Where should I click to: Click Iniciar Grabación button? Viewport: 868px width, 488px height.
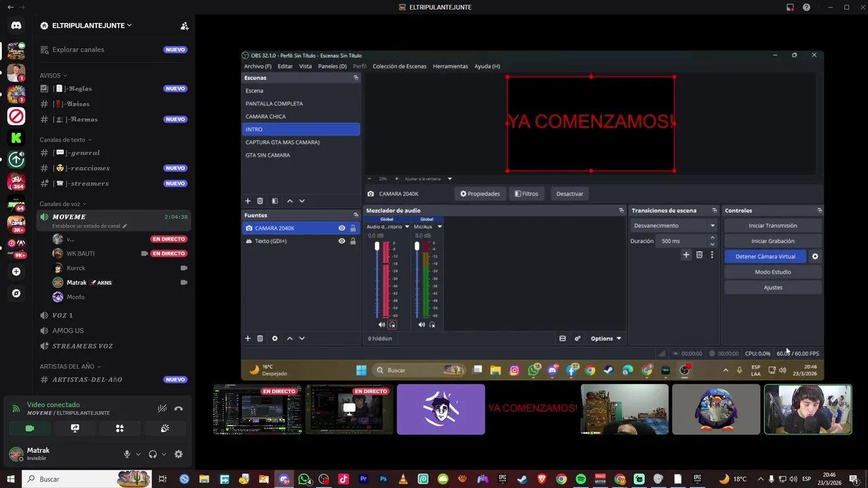(x=773, y=241)
